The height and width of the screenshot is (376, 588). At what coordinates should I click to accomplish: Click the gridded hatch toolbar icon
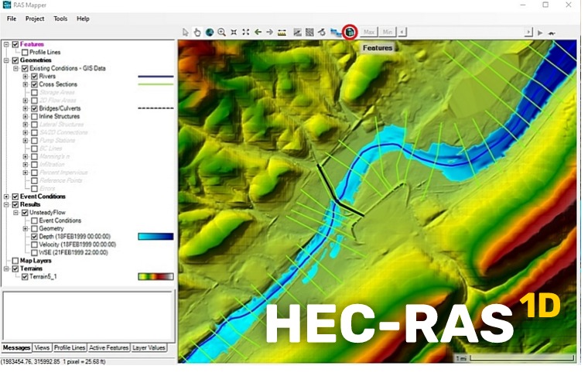pos(309,32)
